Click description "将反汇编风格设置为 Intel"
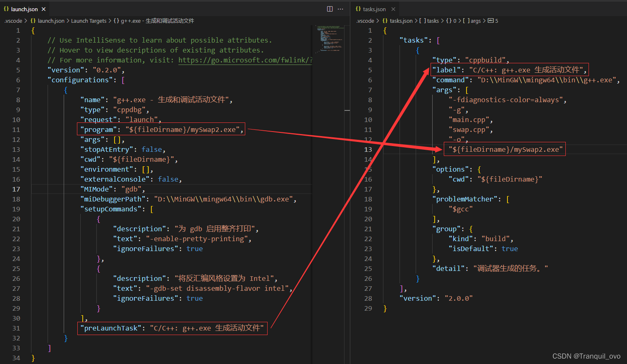Viewport: 627px width, 364px height. tap(223, 278)
